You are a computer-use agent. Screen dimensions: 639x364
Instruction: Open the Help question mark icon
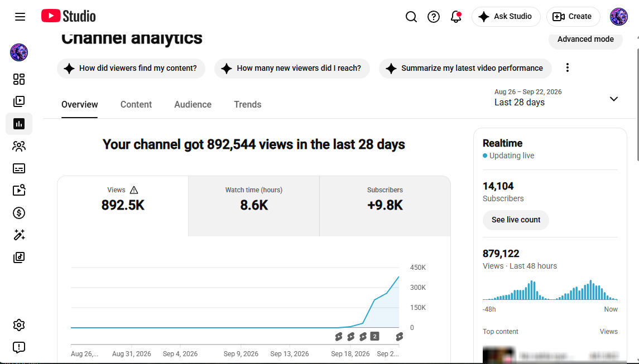pos(434,17)
